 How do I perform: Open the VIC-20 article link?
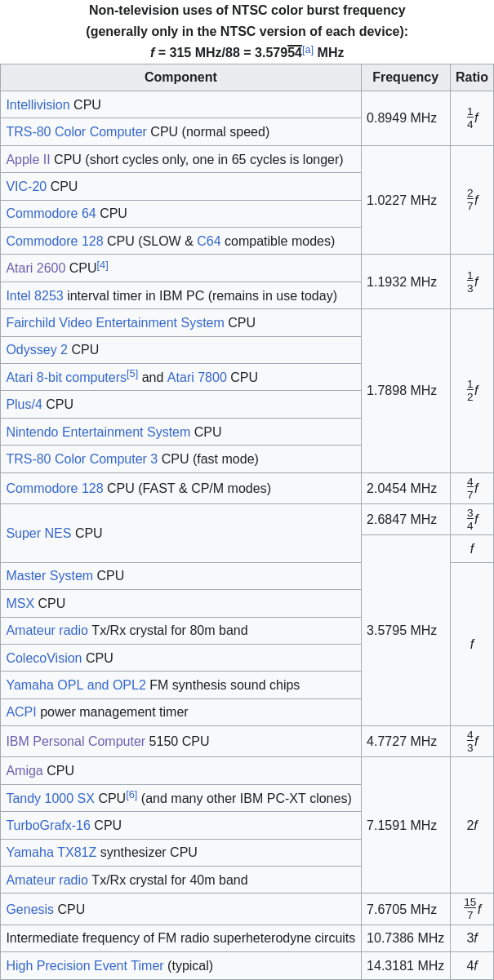[26, 186]
